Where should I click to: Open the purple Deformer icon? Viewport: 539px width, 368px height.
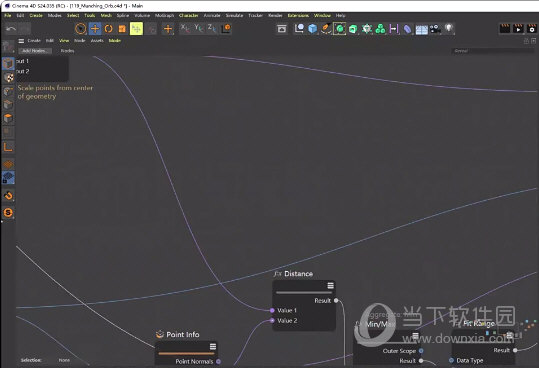407,29
